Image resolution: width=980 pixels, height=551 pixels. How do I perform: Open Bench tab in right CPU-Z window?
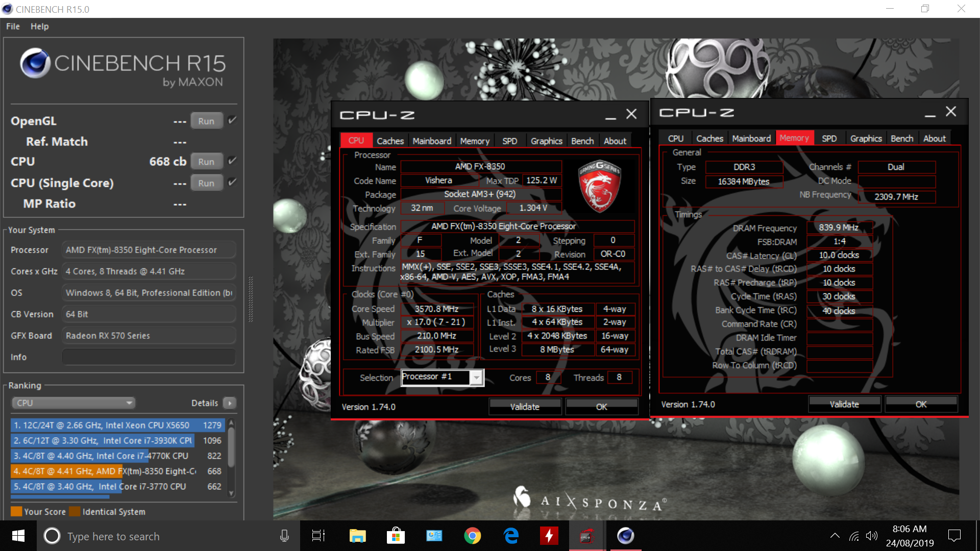(902, 138)
